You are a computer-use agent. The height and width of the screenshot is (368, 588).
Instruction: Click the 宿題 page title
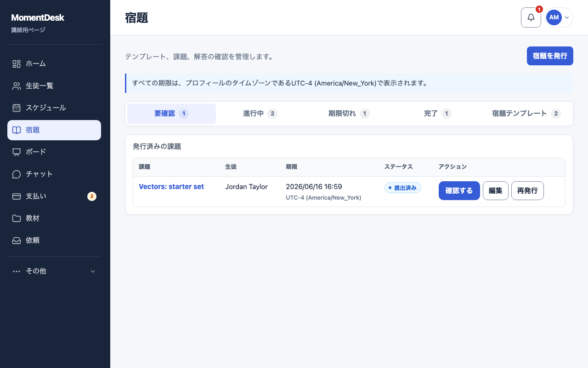pos(136,18)
